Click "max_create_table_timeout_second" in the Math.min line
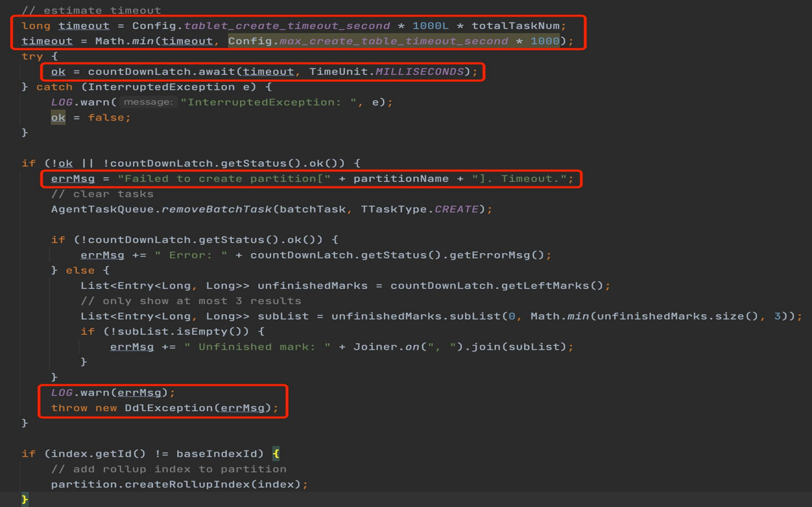 (x=393, y=41)
